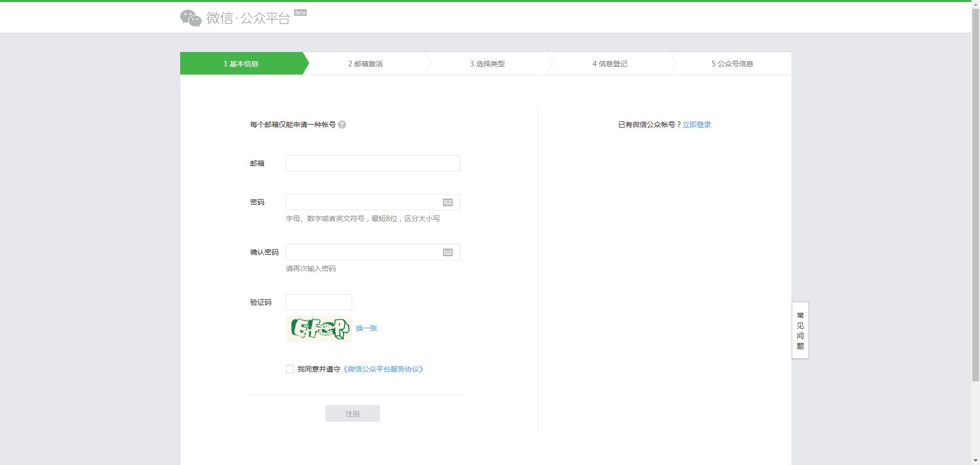The image size is (980, 465).
Task: Click the WeChat 微信·公众平台 logo icon
Action: (190, 17)
